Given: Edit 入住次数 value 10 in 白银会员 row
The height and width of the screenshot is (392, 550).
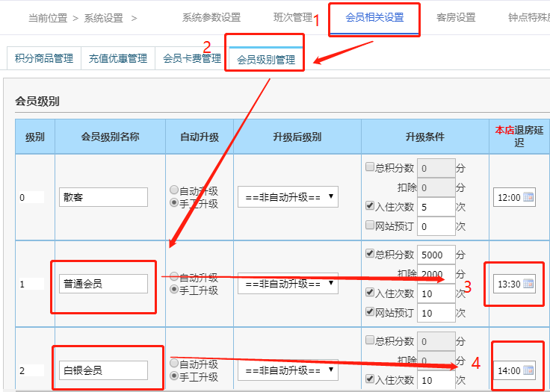Looking at the screenshot, I should (x=436, y=380).
